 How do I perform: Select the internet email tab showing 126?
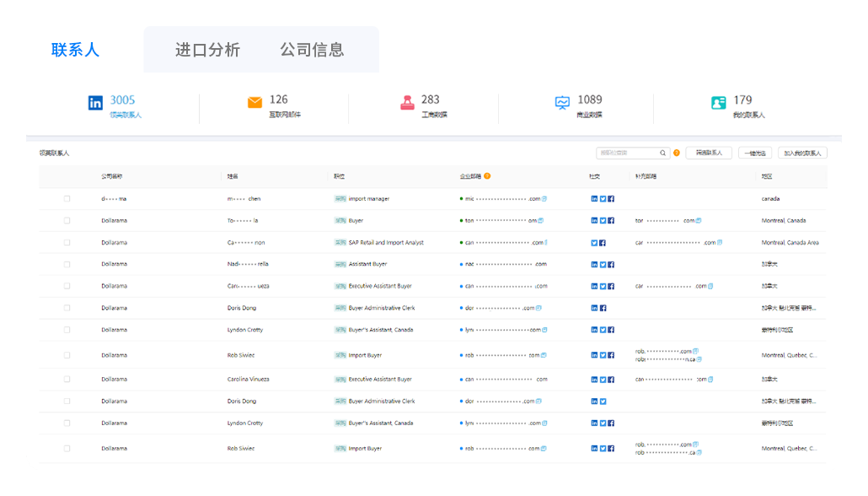[275, 105]
